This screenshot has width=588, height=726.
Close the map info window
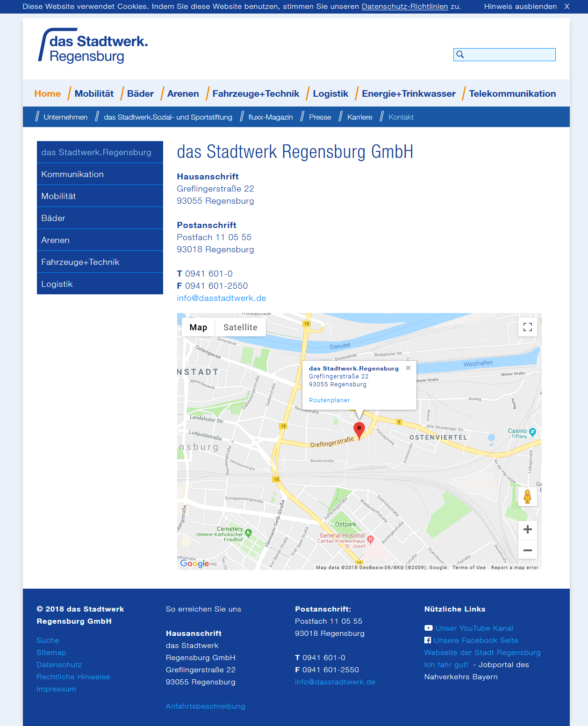pyautogui.click(x=408, y=368)
